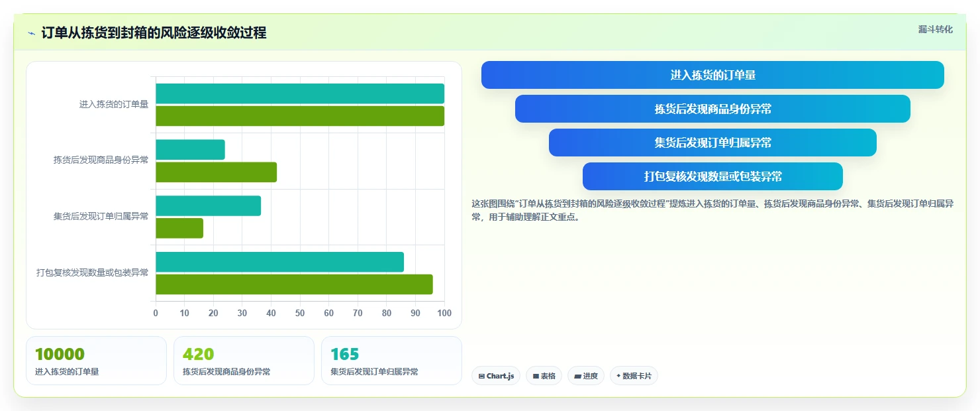Click the 表格 tag chip
980x411 pixels.
[544, 376]
